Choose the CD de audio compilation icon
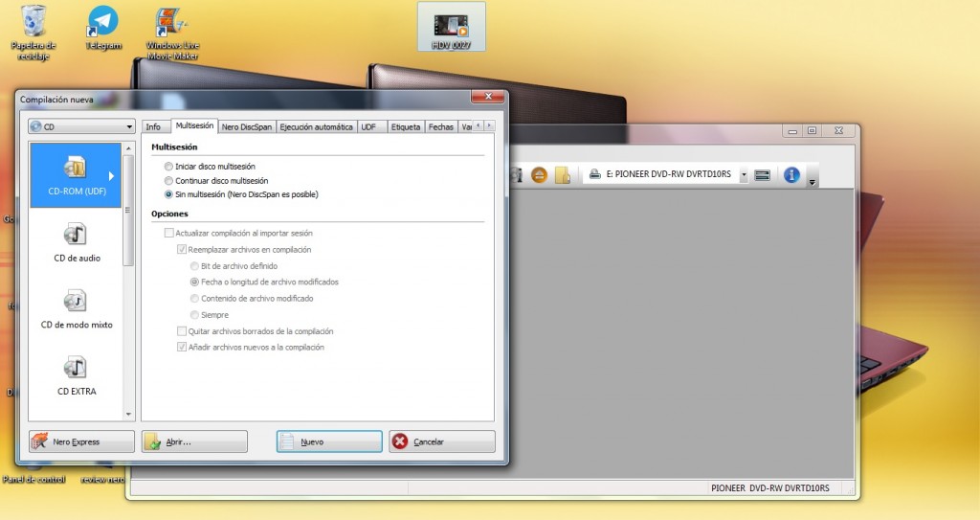Image resolution: width=980 pixels, height=520 pixels. tap(76, 241)
